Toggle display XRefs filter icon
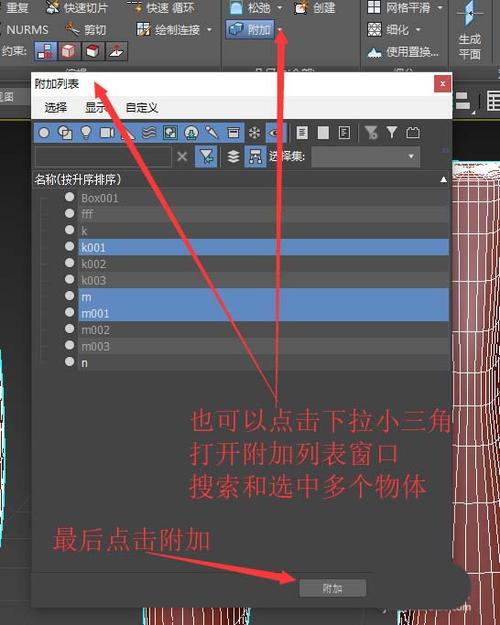 191,133
